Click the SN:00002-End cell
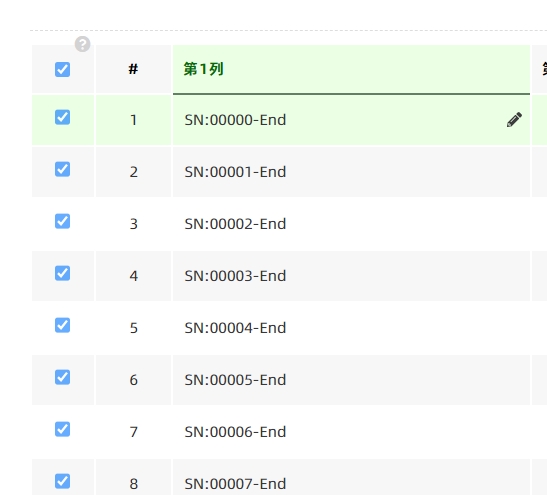The width and height of the screenshot is (547, 495). (x=351, y=224)
